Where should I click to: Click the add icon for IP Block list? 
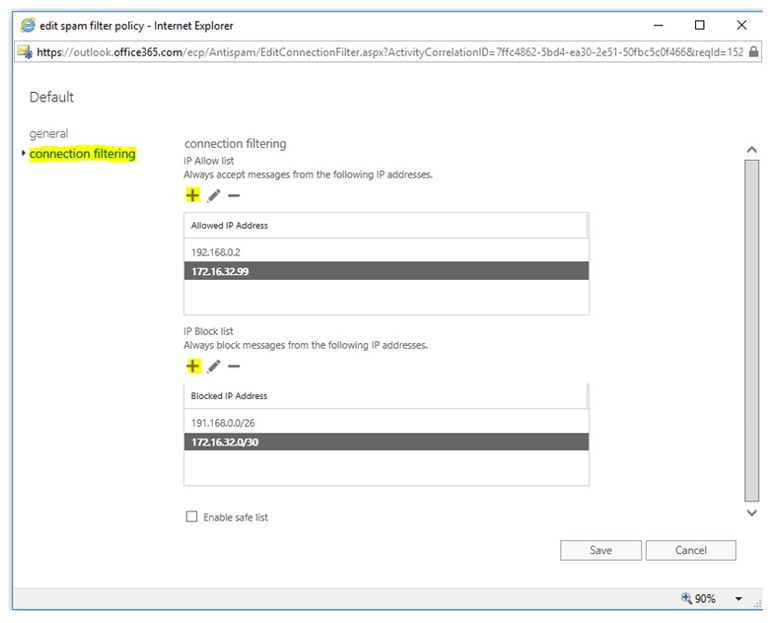click(x=193, y=366)
